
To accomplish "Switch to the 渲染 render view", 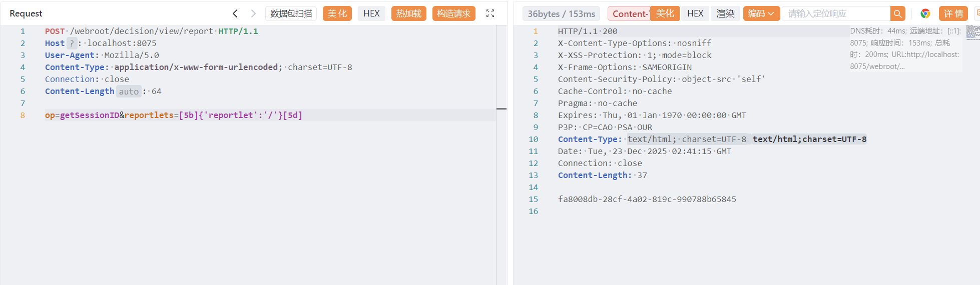I will tap(725, 13).
